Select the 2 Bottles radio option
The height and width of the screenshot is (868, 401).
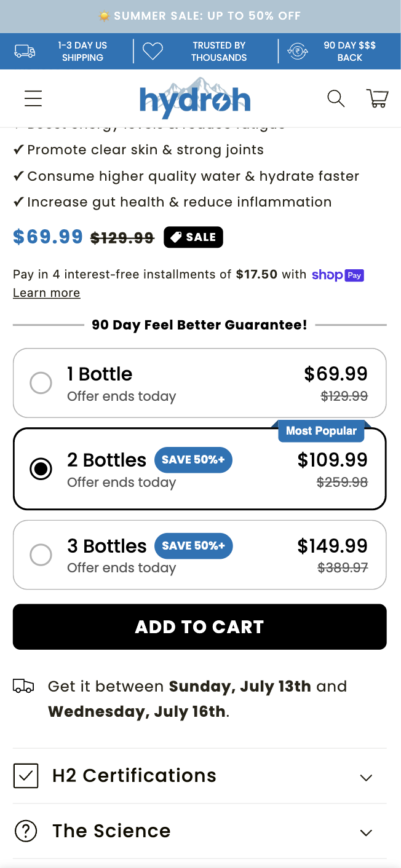tap(41, 470)
